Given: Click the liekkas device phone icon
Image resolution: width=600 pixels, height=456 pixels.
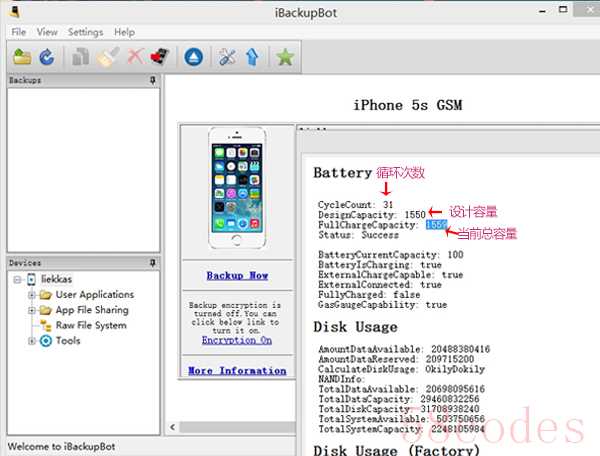Looking at the screenshot, I should click(x=31, y=279).
